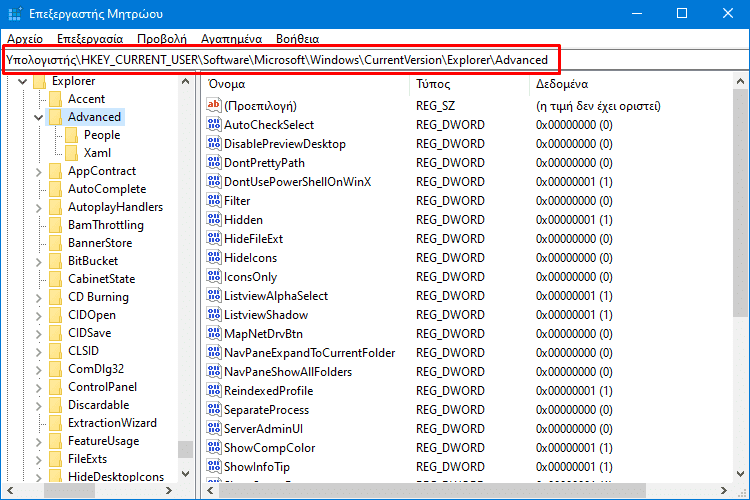Expand the ComDlg32 key
This screenshot has height=500, width=750.
39,369
